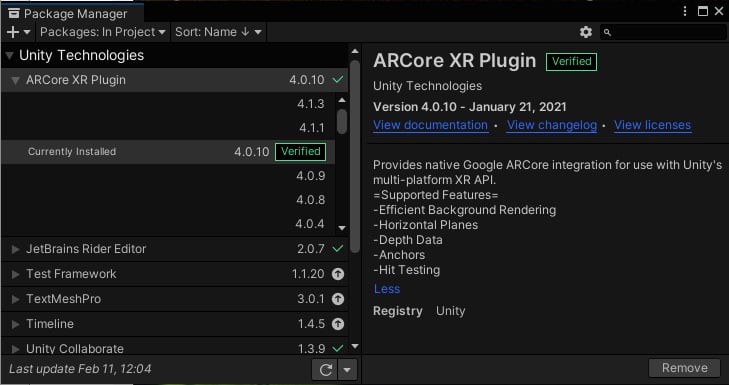This screenshot has height=385, width=729.
Task: Click Less to collapse description
Action: click(387, 289)
